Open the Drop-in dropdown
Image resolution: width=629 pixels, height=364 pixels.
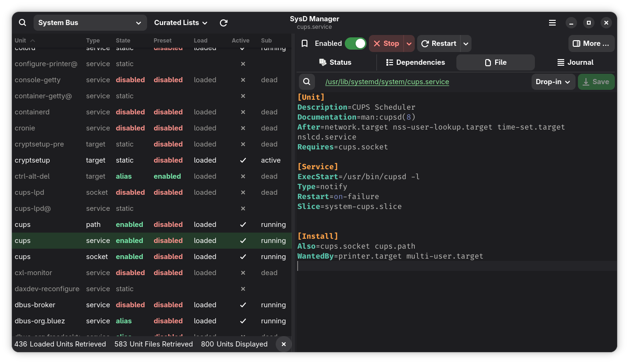(553, 82)
